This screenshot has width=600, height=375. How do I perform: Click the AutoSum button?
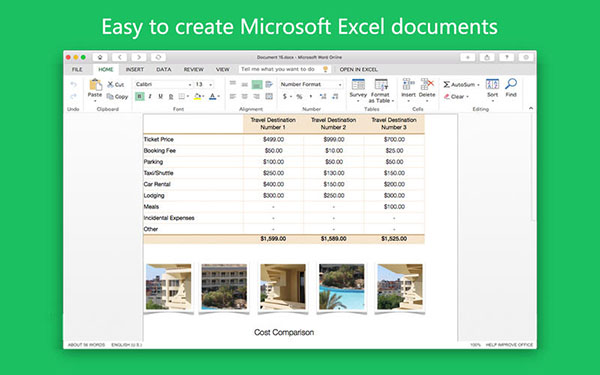tap(461, 85)
